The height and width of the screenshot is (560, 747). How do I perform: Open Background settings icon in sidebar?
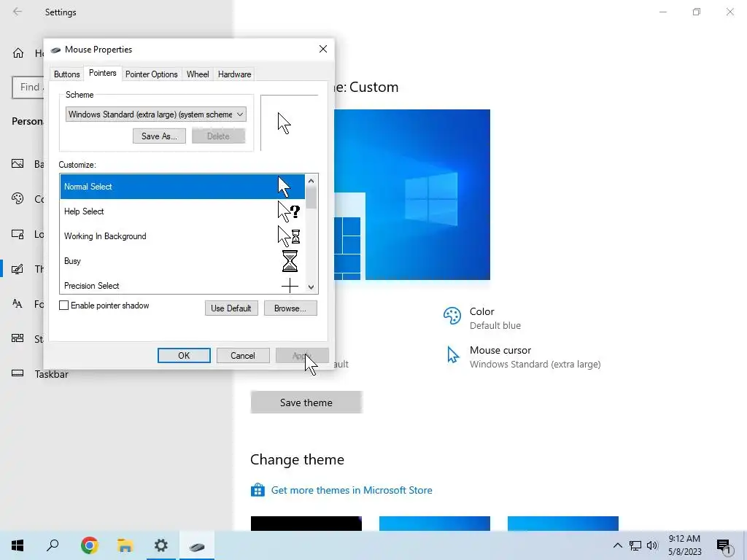click(18, 164)
